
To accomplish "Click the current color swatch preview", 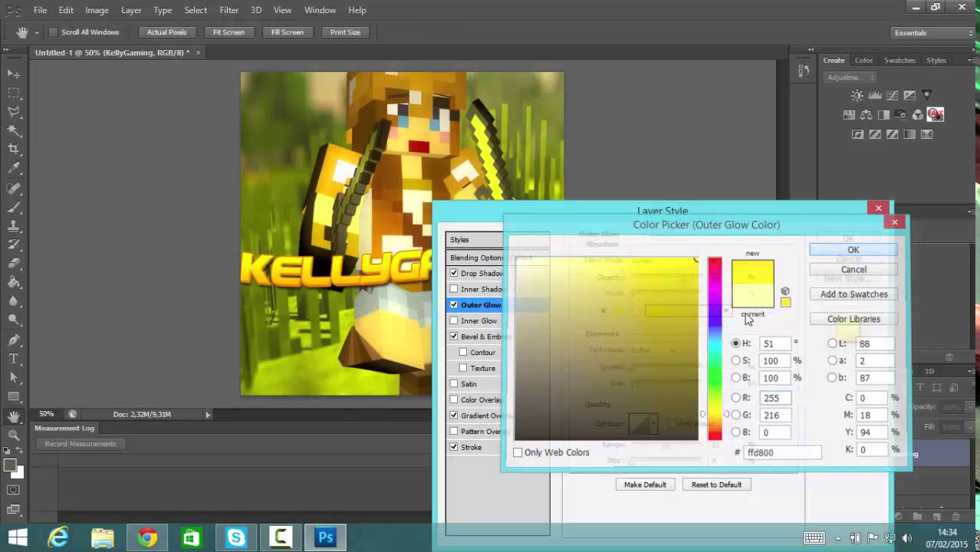I will tap(752, 296).
